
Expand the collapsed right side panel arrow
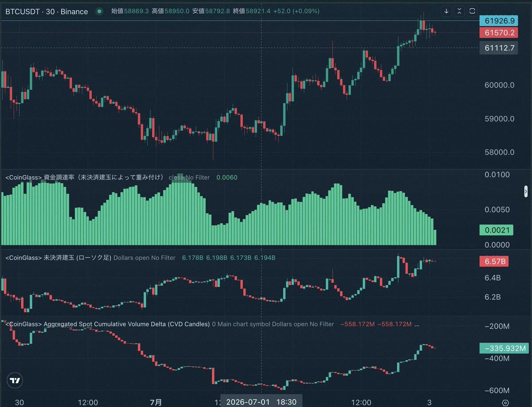pos(526,191)
